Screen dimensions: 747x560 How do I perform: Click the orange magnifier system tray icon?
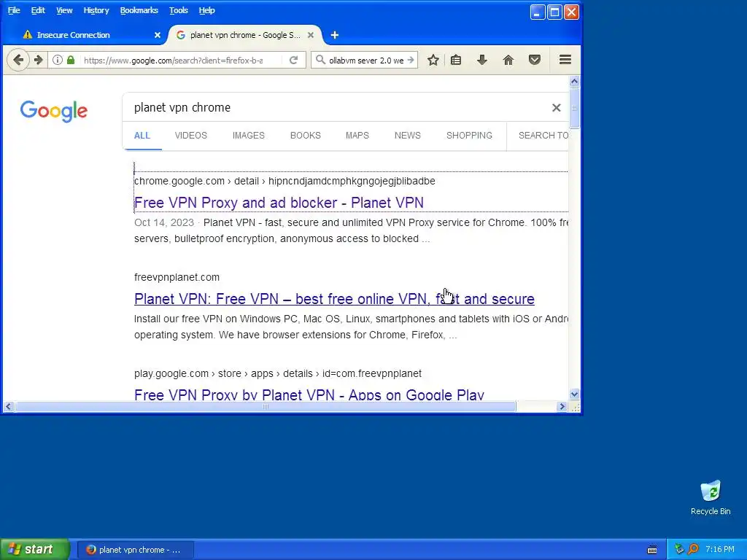(x=693, y=549)
